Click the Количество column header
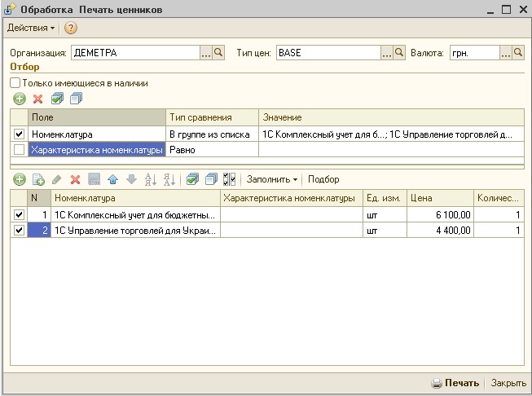Screen dimensions: 532x396 (x=499, y=198)
